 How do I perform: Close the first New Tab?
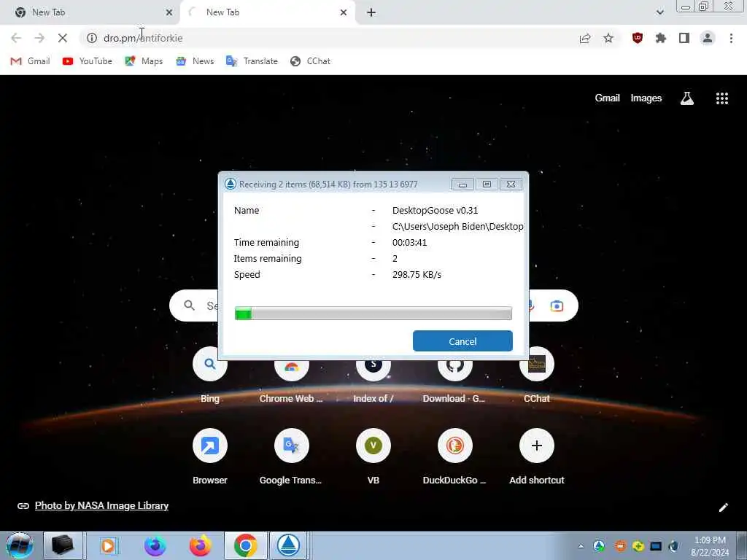pos(169,12)
